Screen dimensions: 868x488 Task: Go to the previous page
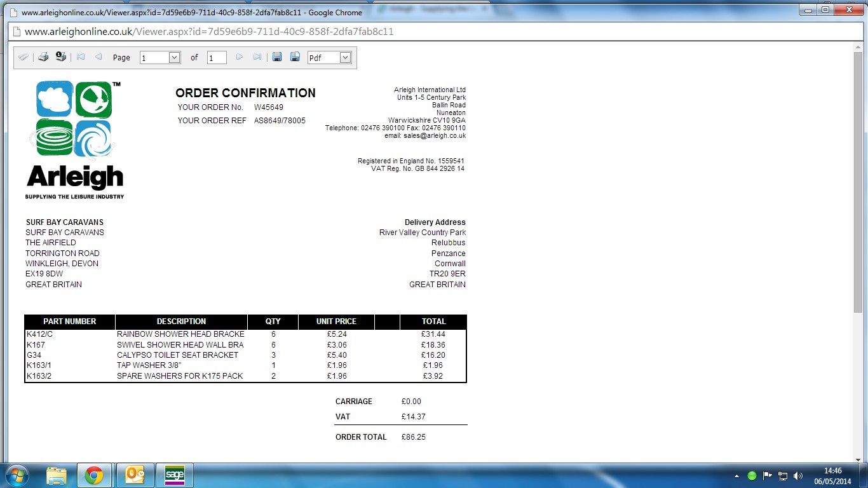98,57
